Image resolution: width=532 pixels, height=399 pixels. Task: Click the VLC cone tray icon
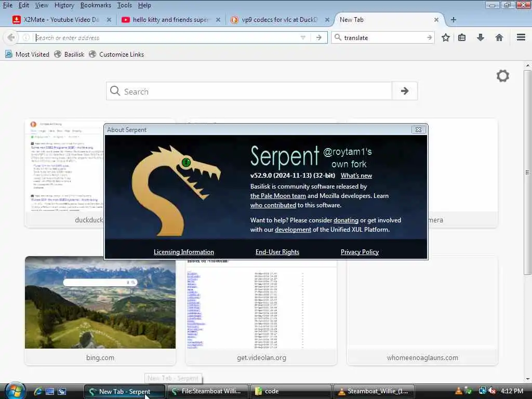pyautogui.click(x=458, y=391)
